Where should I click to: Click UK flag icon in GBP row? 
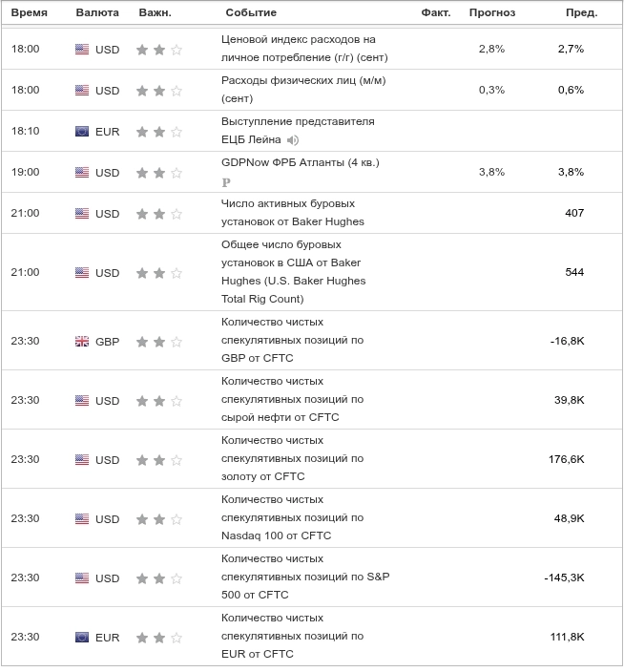tap(82, 342)
